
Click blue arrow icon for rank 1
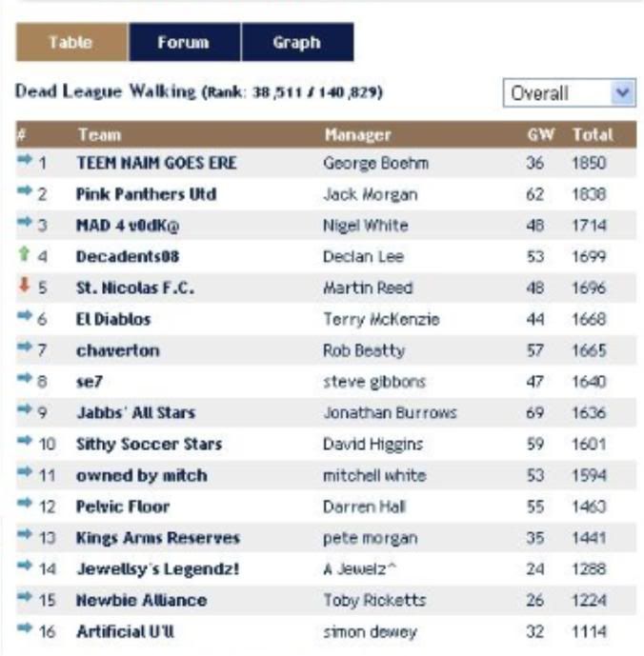coord(25,162)
